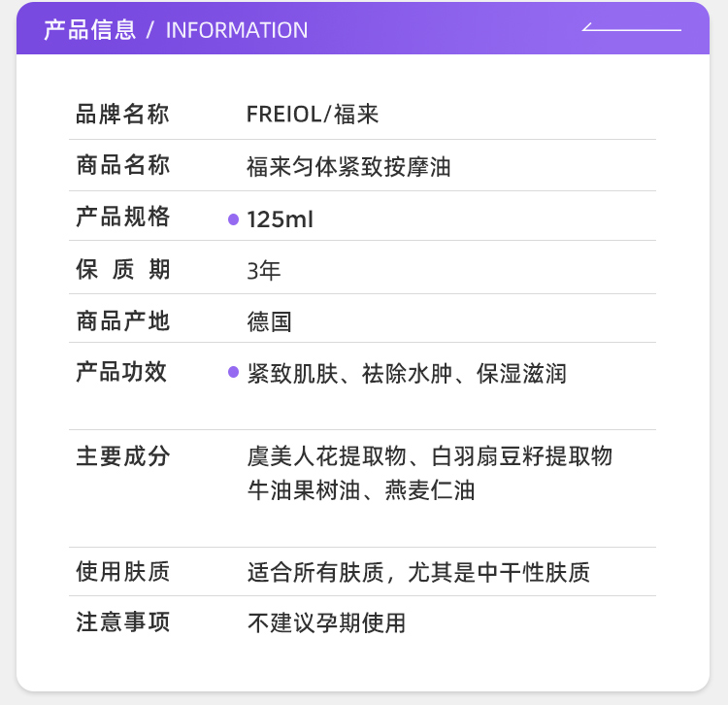
Task: Select the 保质期 label
Action: coord(122,269)
